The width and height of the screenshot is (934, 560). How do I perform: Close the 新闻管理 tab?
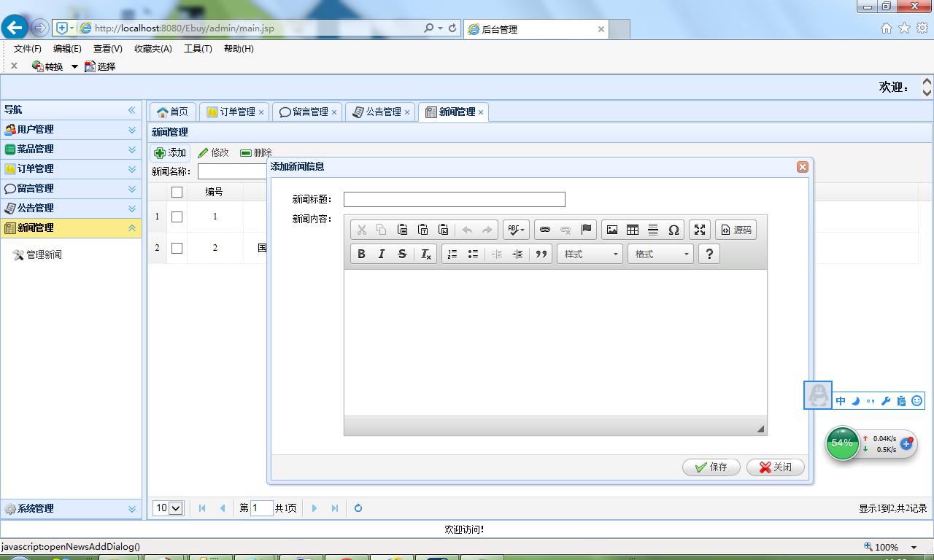[481, 112]
